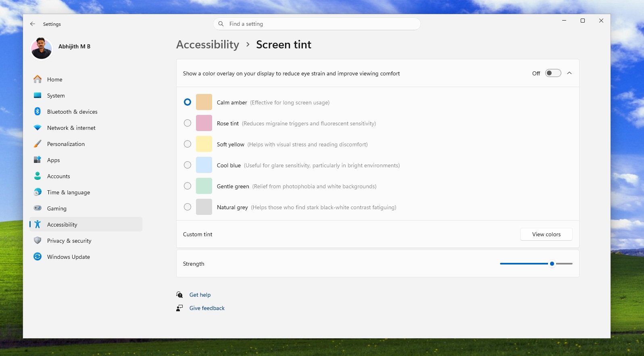
Task: Select the Soft yellow radio button
Action: 188,144
